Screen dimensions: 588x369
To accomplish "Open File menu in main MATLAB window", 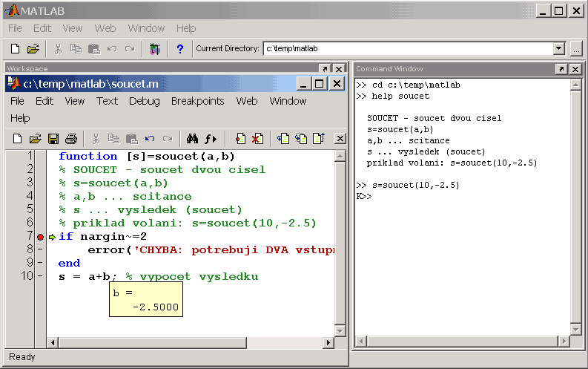I will 15,28.
